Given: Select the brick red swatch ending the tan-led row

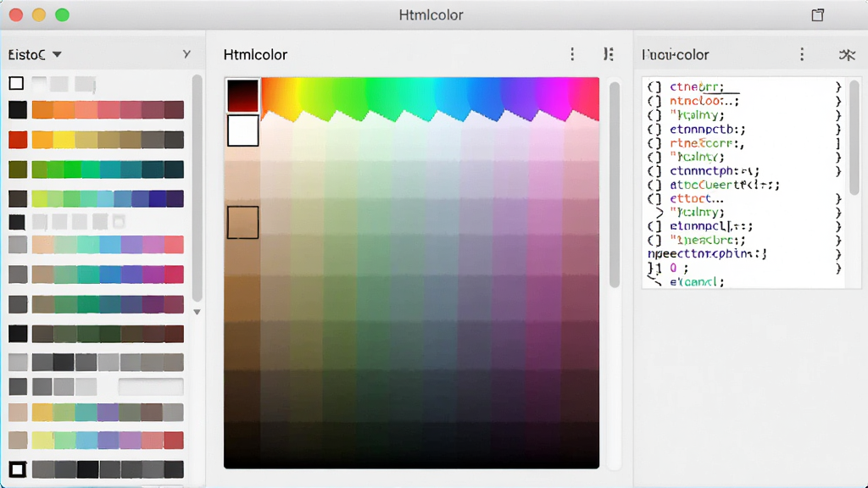Looking at the screenshot, I should tap(174, 441).
